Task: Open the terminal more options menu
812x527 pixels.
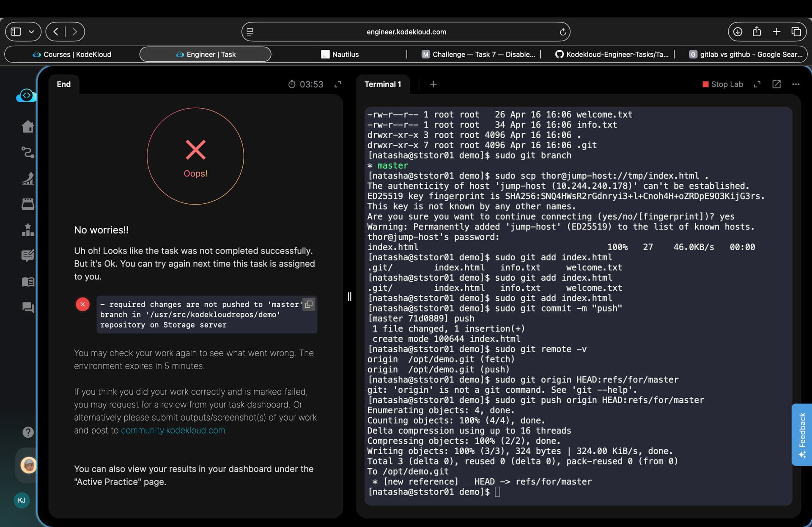Action: (796, 84)
